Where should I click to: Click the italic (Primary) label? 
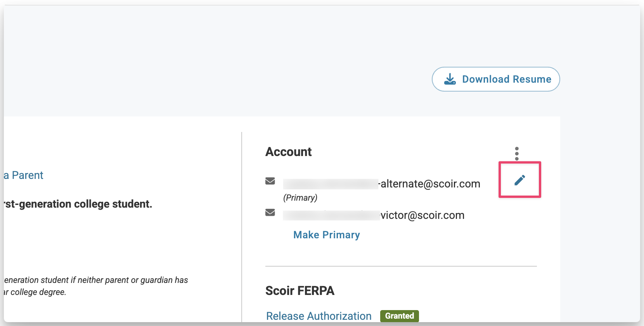click(300, 198)
